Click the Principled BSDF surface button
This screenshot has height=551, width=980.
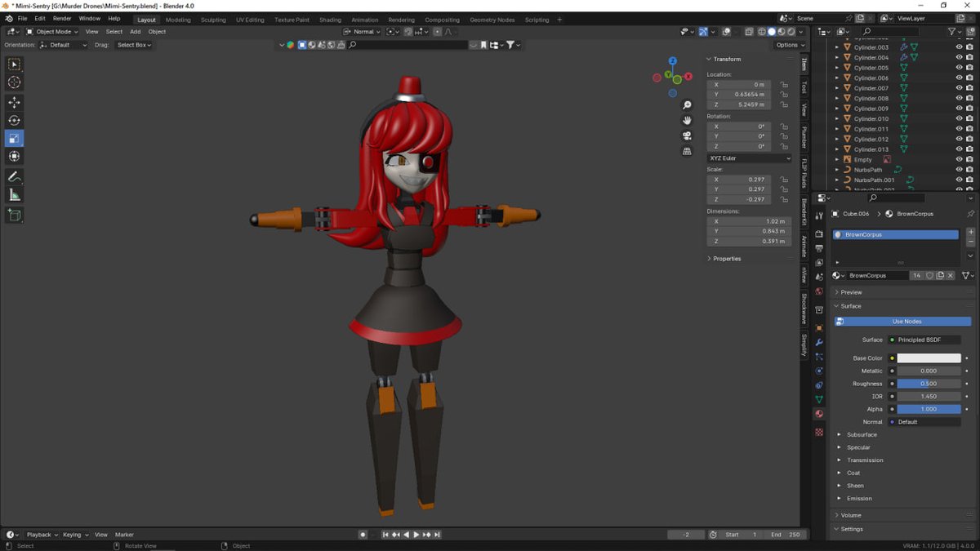tap(924, 340)
